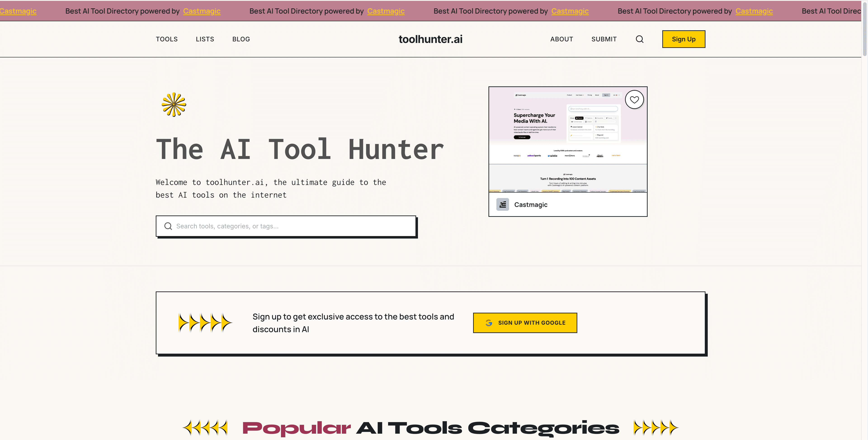Open the BLOG menu item
The image size is (868, 440).
tap(241, 39)
